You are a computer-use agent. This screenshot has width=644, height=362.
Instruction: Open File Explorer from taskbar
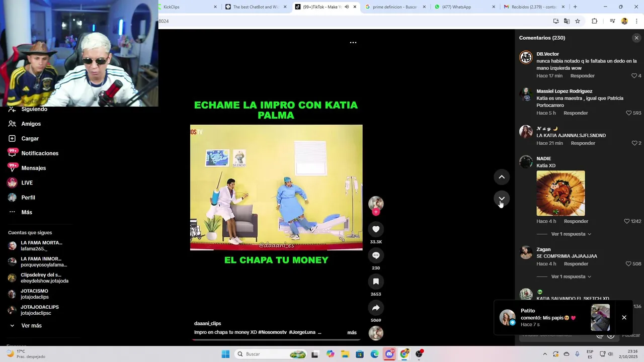[345, 354]
